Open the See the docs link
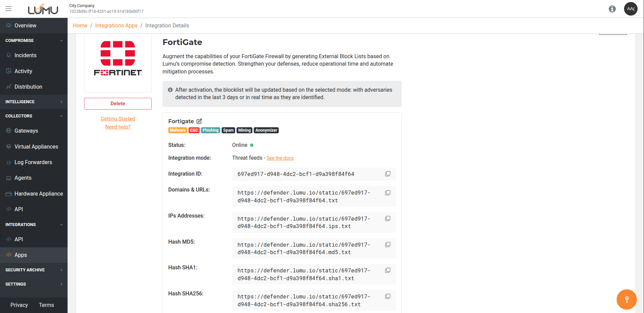Screen dimensions: 644x313 tap(280, 158)
